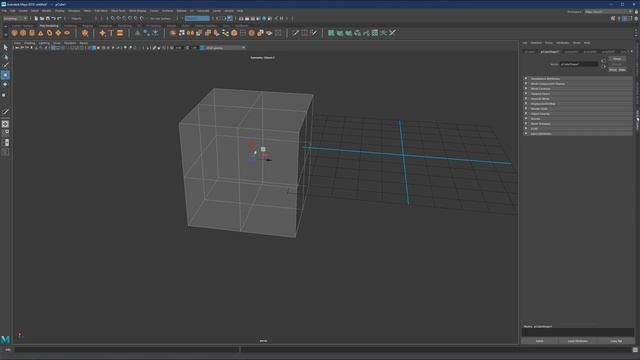Expand the Mesh Component Display section
This screenshot has width=640, height=360.
pos(578,84)
